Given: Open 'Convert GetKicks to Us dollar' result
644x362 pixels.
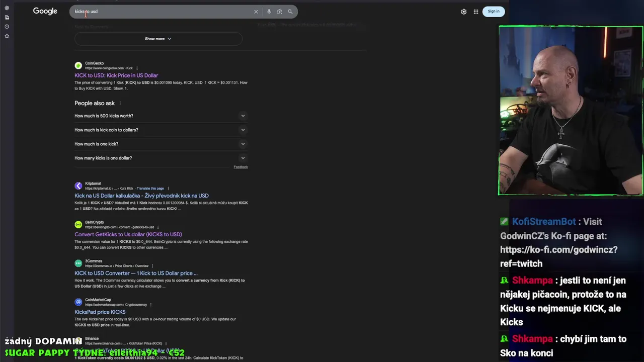Looking at the screenshot, I should coord(128,234).
